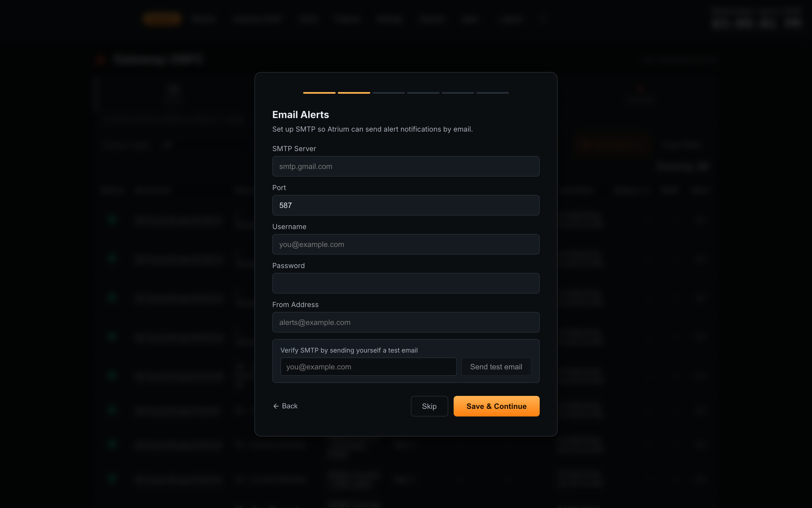Click the second highlighted progress segment
Viewport: 812px width, 508px height.
tap(353, 93)
